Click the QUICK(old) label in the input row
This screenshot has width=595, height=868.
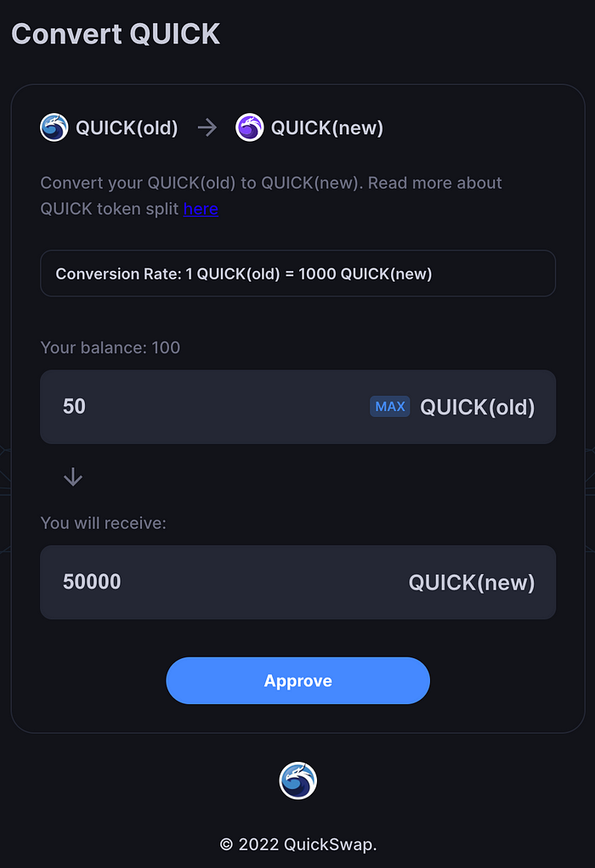point(477,407)
